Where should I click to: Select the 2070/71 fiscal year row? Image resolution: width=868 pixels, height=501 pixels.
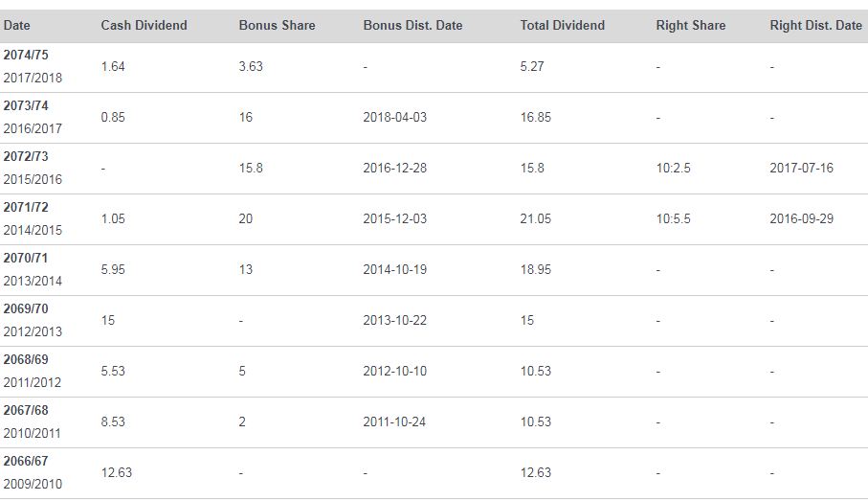coord(434,270)
